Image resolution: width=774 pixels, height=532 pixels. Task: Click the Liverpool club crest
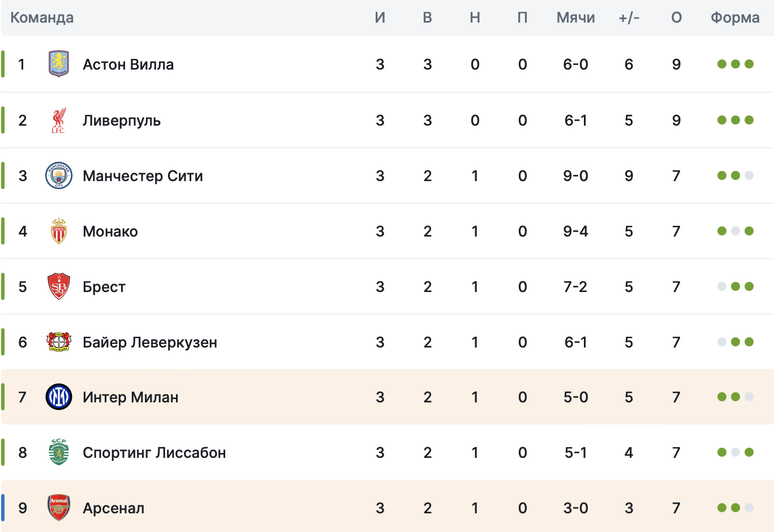click(58, 120)
